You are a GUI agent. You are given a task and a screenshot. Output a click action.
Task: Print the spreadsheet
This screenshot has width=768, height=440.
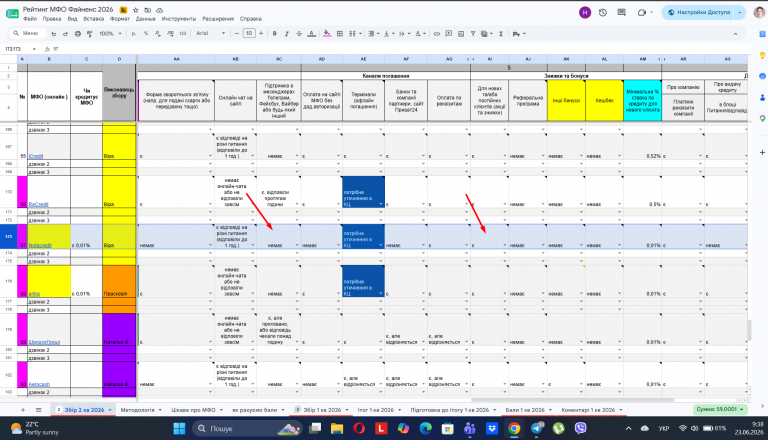tap(77, 34)
